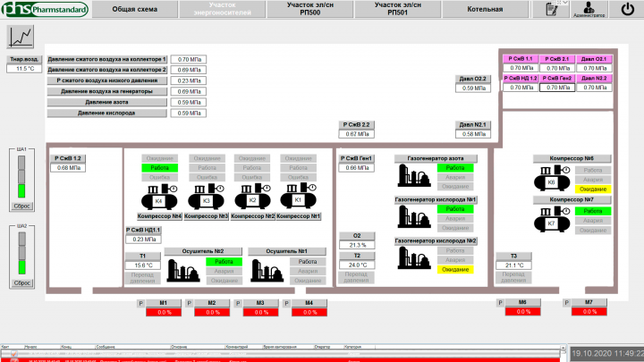Toggle the P button beside M2

coord(190,303)
